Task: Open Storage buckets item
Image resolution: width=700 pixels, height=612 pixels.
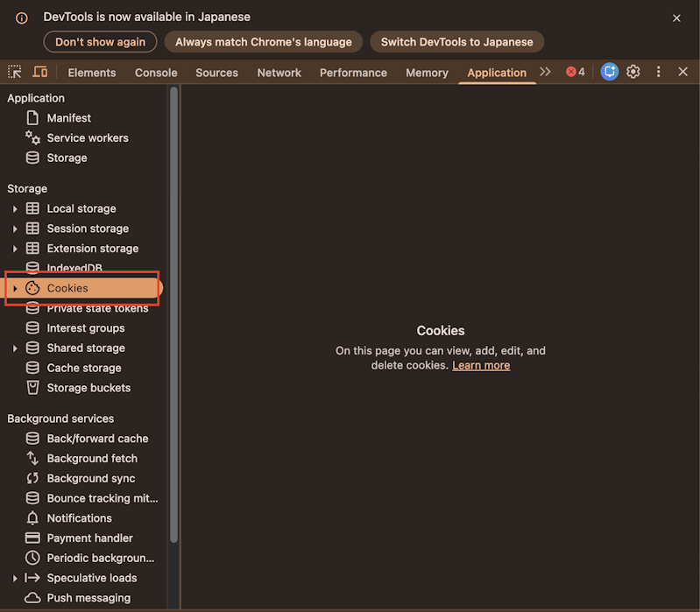Action: [x=88, y=388]
